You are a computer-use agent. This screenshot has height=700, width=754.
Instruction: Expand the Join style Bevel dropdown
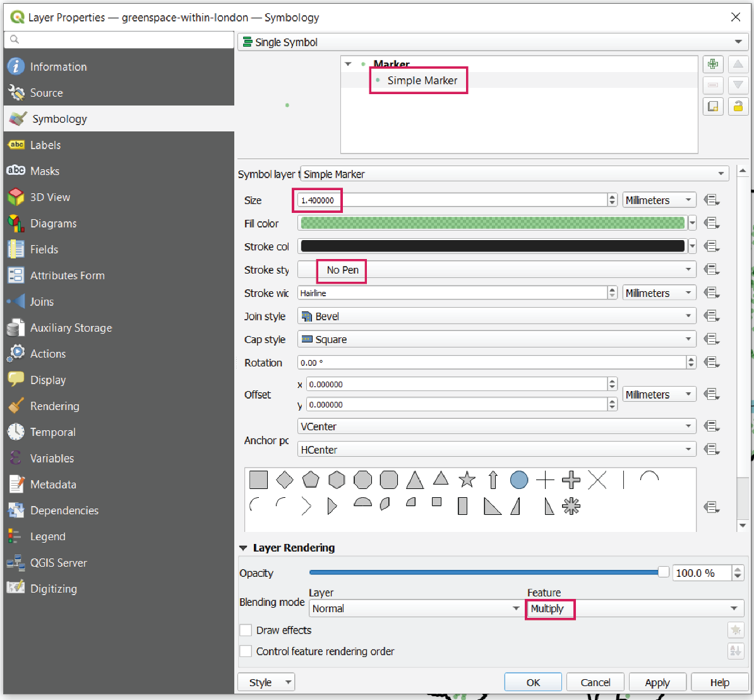[496, 316]
